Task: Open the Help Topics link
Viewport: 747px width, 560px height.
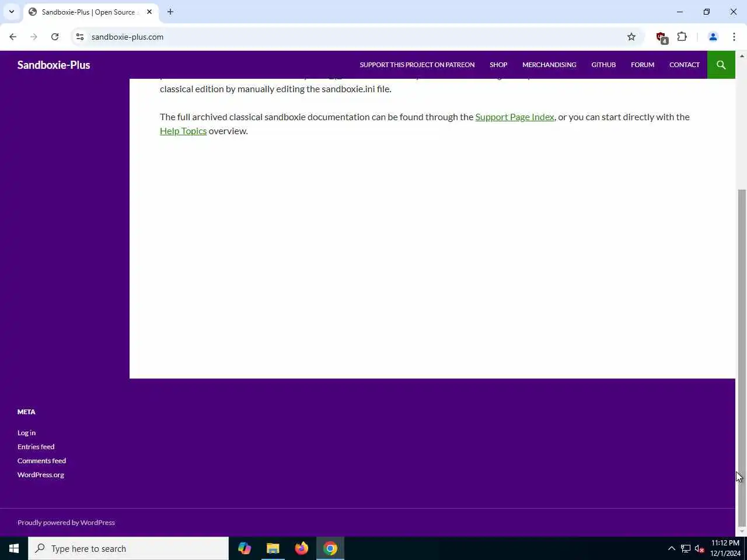Action: click(x=183, y=131)
